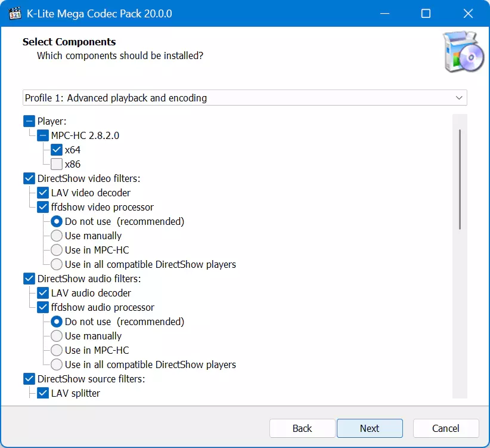Image resolution: width=490 pixels, height=448 pixels.
Task: Select Do not use under ffdshow video processor
Action: (x=57, y=222)
